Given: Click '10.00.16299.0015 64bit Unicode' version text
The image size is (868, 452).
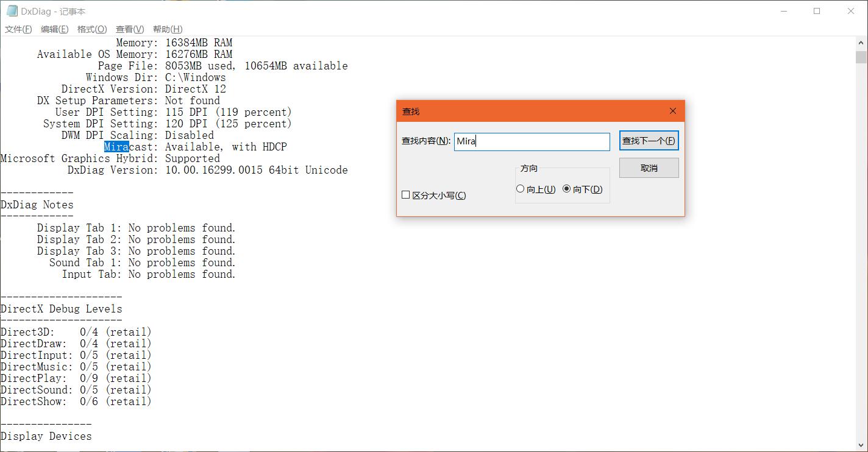Looking at the screenshot, I should click(257, 170).
